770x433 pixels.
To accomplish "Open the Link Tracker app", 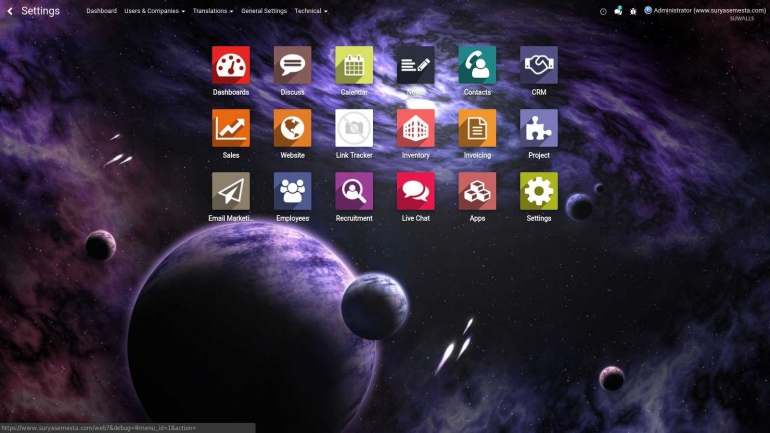I will (x=354, y=128).
